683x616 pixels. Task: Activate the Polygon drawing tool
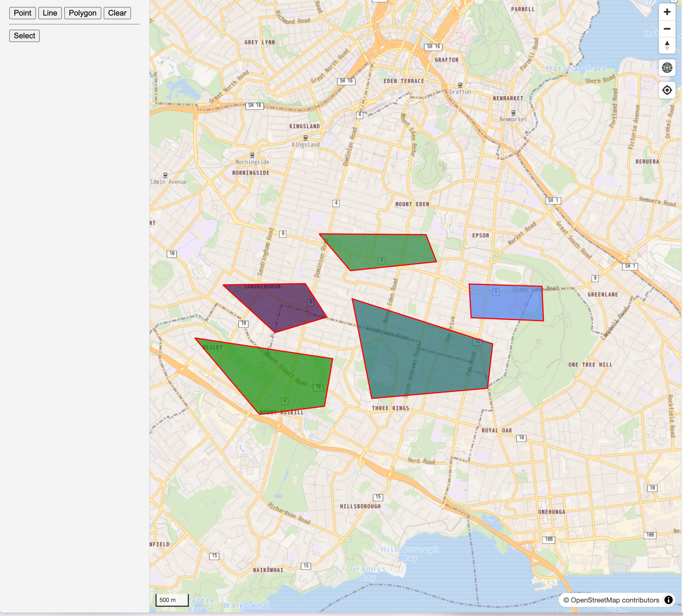pyautogui.click(x=82, y=13)
